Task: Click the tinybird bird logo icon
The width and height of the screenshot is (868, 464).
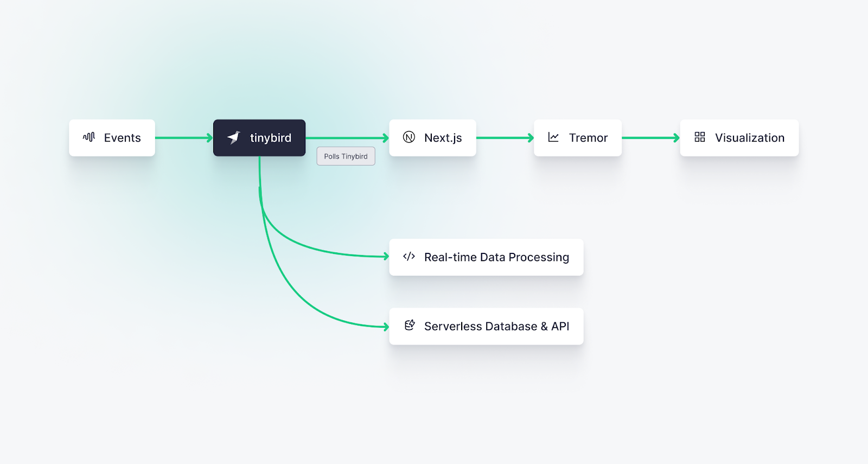Action: click(x=234, y=137)
